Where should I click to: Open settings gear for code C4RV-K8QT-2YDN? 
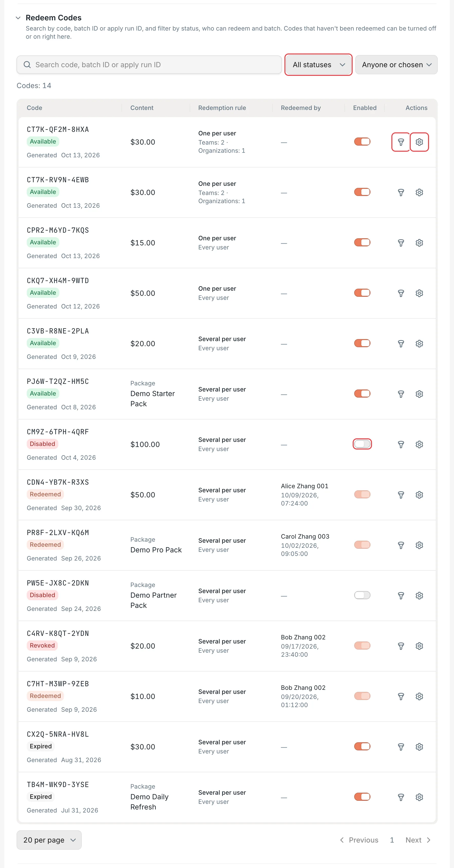(x=419, y=646)
